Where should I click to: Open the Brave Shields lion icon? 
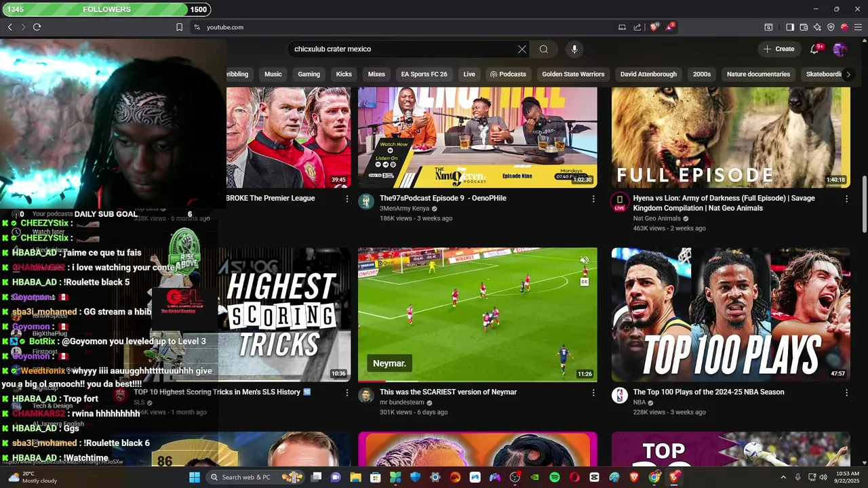654,27
